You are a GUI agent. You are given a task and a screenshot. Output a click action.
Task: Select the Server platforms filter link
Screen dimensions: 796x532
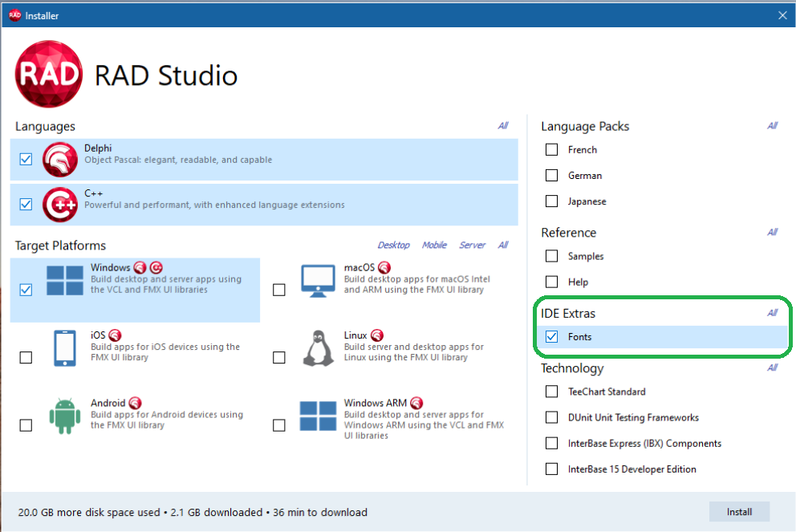[x=472, y=246]
